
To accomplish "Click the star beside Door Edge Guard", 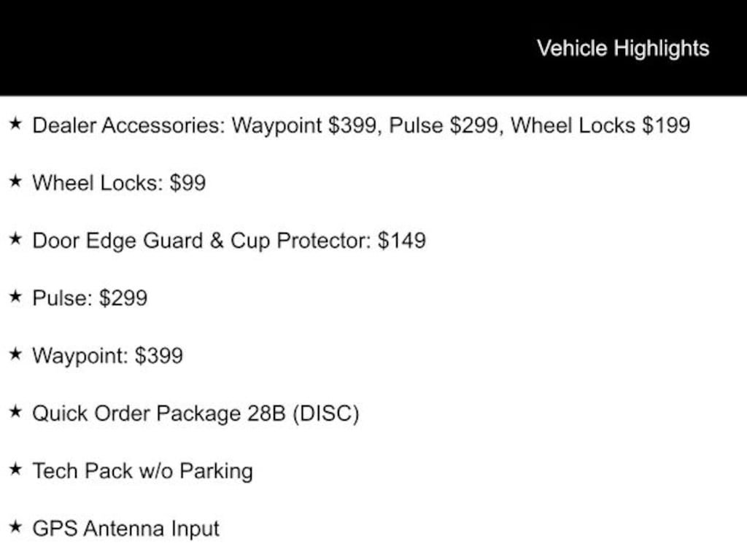I will click(x=15, y=238).
